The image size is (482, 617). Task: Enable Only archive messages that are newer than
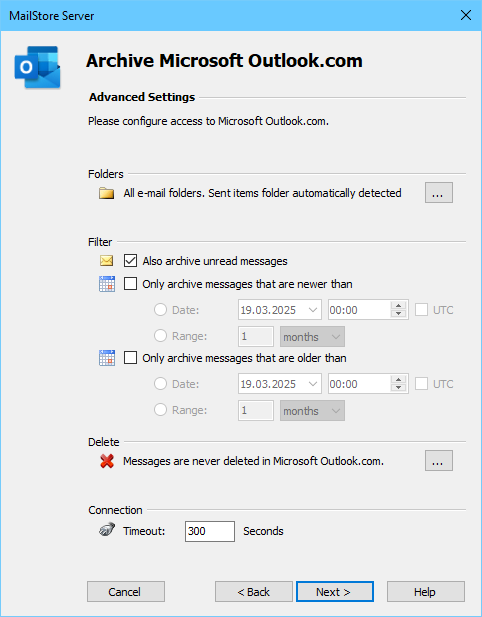(130, 284)
